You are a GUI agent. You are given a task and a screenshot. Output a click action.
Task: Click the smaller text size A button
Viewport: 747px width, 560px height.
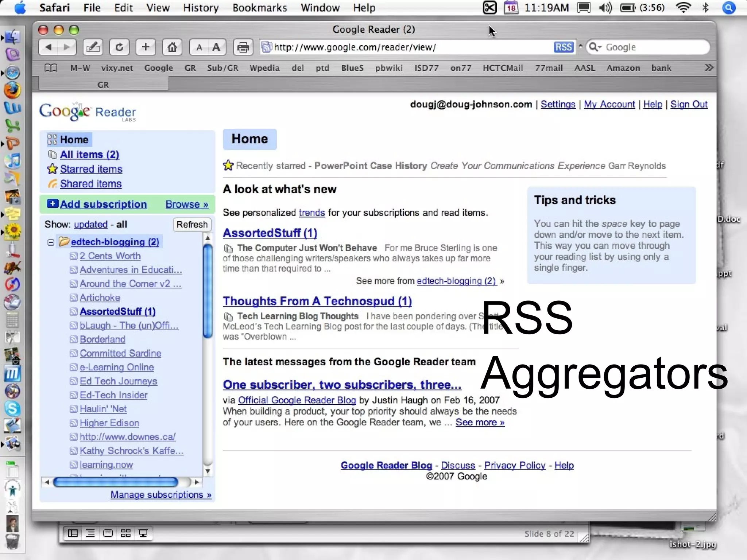coord(199,47)
